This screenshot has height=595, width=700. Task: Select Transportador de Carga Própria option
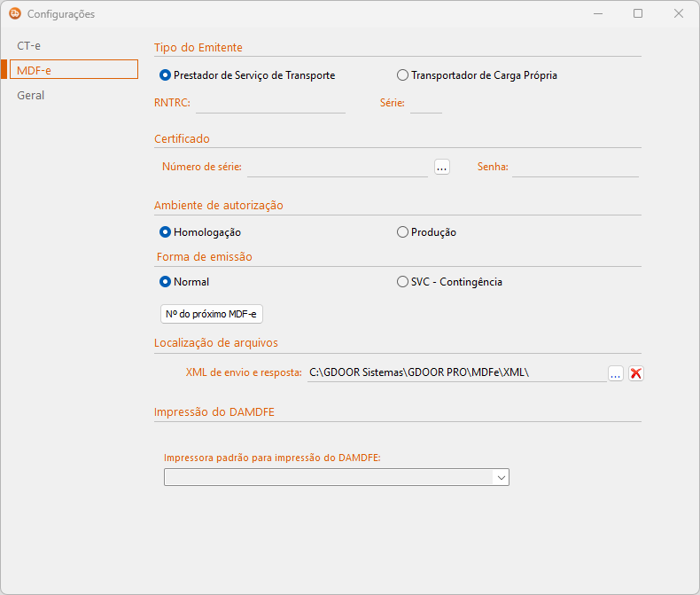(402, 75)
